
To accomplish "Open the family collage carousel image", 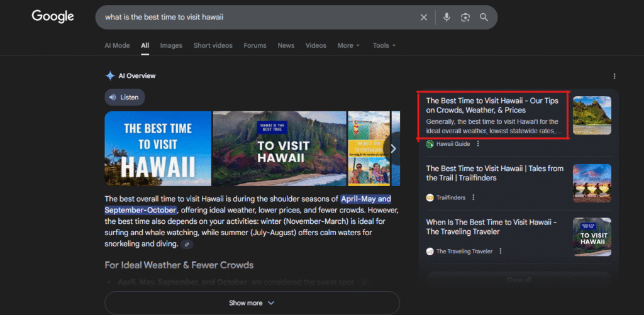I will pos(369,148).
